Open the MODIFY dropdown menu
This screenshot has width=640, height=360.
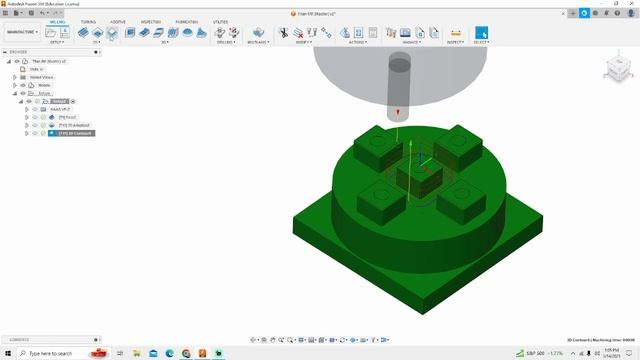[304, 42]
